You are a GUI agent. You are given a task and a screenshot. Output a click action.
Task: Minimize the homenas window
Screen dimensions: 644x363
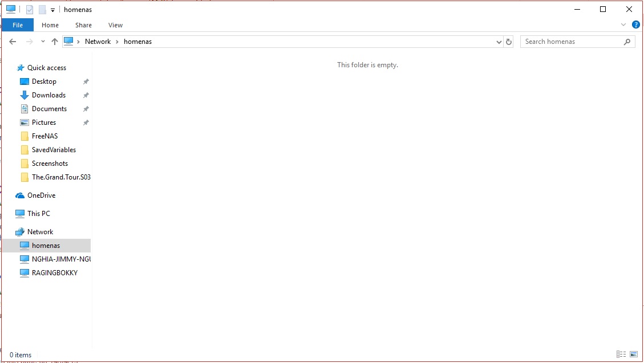577,9
